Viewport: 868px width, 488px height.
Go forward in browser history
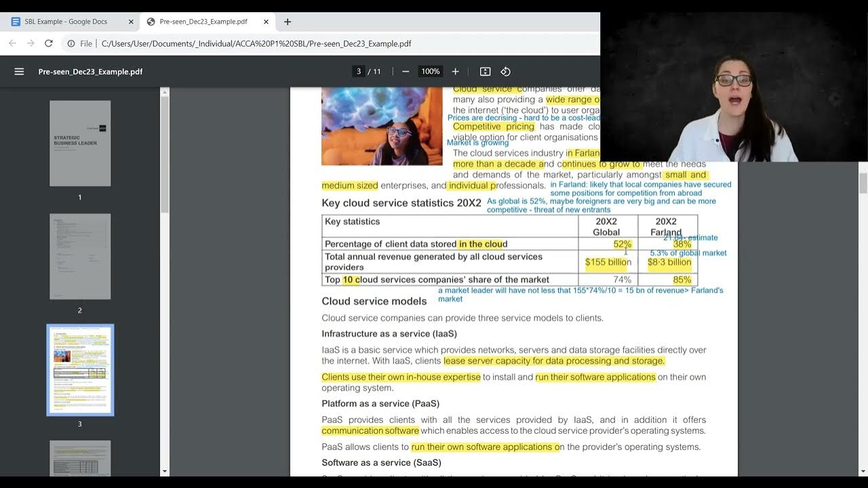coord(31,43)
